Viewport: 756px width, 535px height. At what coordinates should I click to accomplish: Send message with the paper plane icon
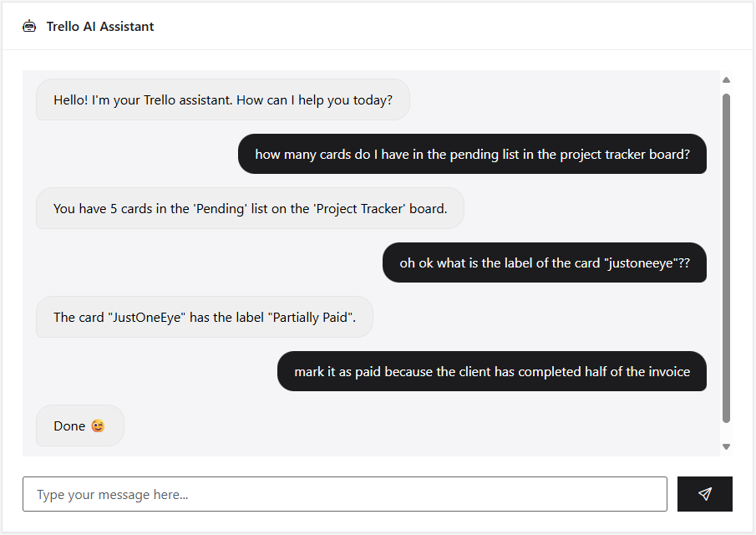coord(704,494)
